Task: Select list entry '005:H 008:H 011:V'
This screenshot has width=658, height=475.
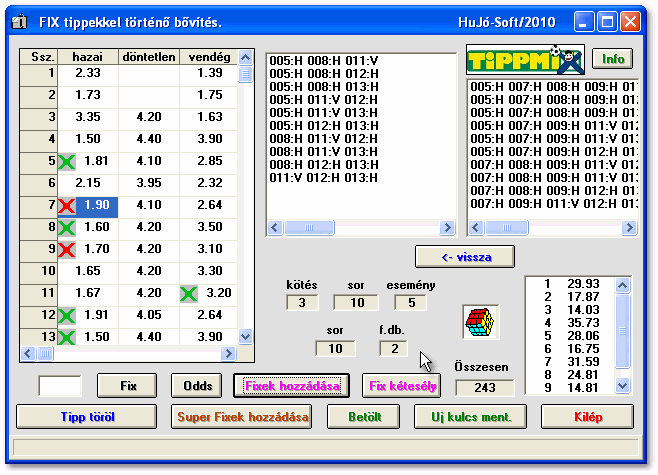Action: point(324,60)
